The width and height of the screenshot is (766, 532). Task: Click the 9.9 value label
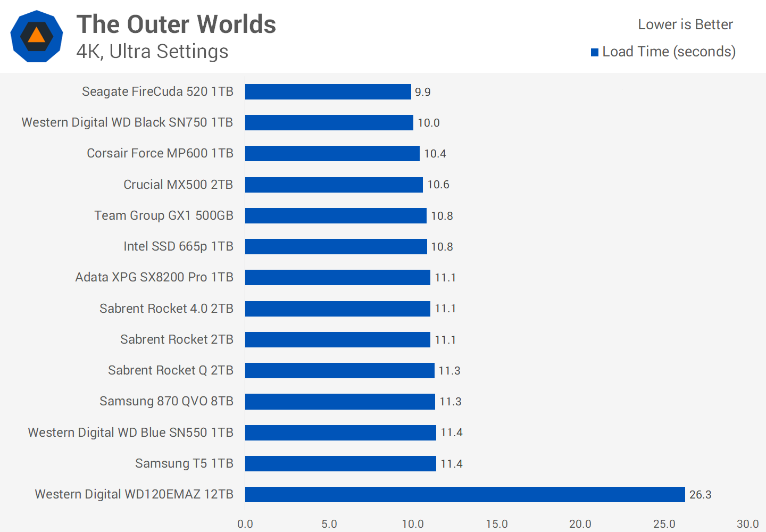point(423,92)
